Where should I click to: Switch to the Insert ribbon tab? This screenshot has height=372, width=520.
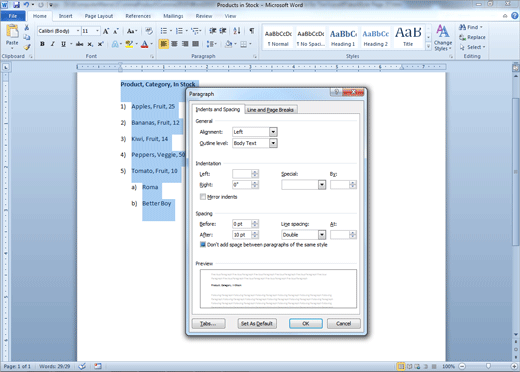tap(65, 16)
